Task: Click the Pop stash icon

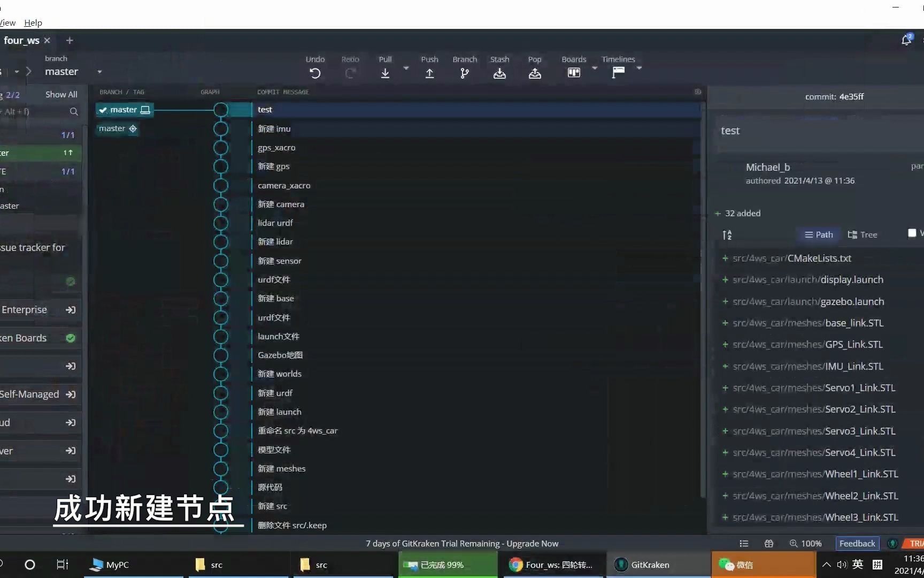Action: (x=535, y=73)
